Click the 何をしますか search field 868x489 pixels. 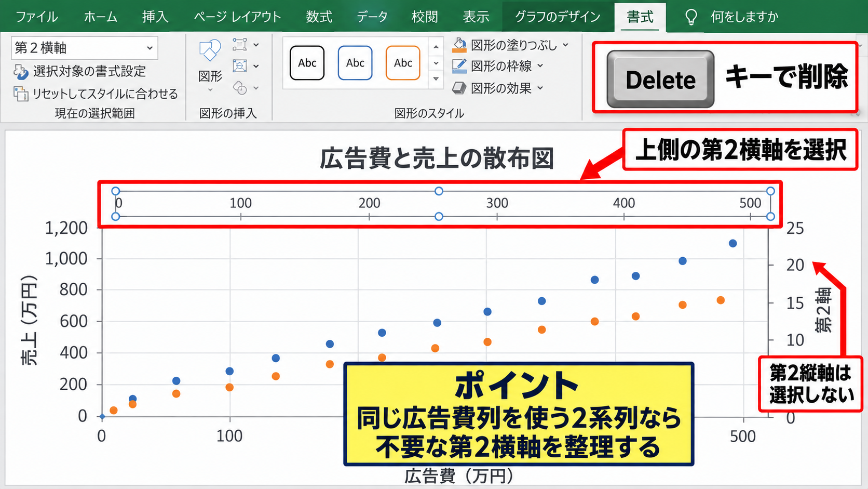pyautogui.click(x=744, y=17)
